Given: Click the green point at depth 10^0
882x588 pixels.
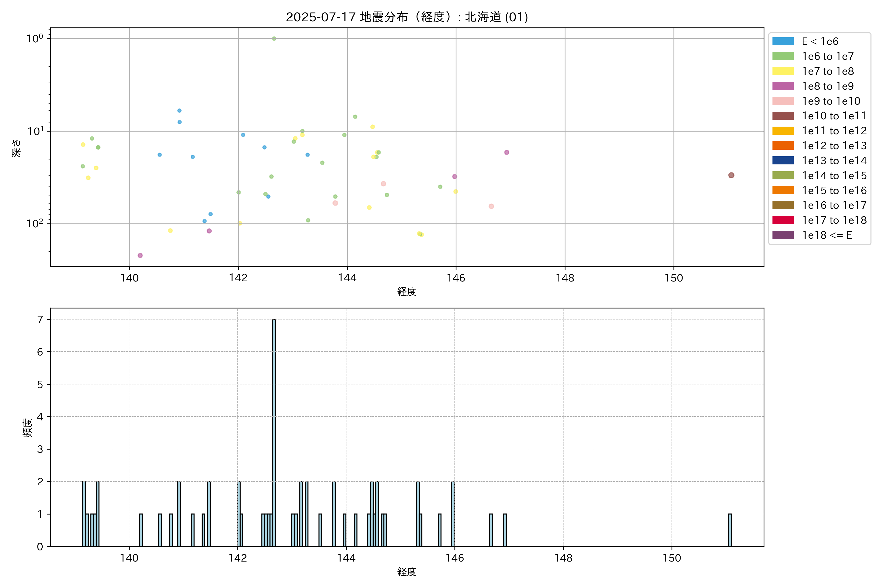Looking at the screenshot, I should [274, 39].
